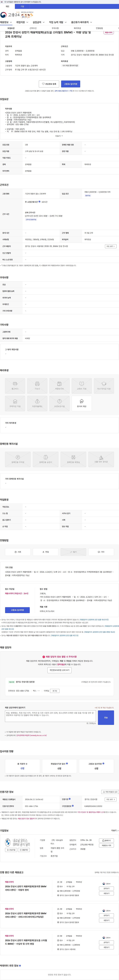Open 요약보기 for 서비스어드바이저 posting
This screenshot has width=119, height=980.
(106, 915)
